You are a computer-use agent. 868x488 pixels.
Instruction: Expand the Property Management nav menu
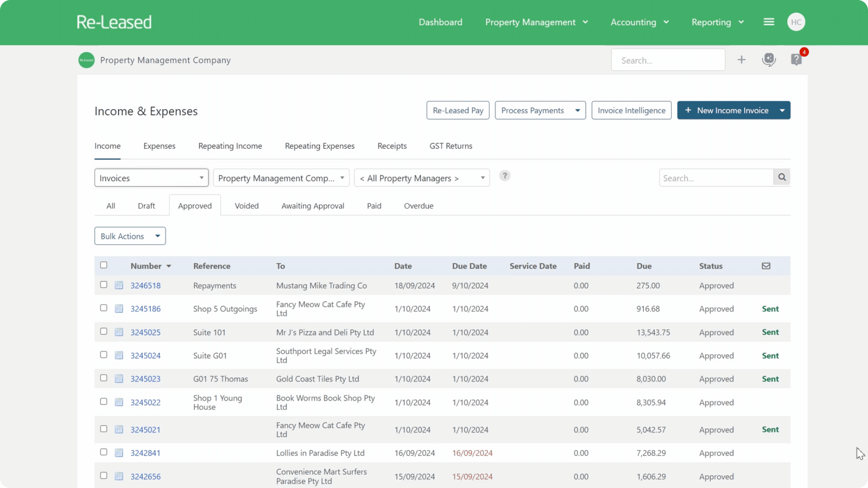(537, 22)
